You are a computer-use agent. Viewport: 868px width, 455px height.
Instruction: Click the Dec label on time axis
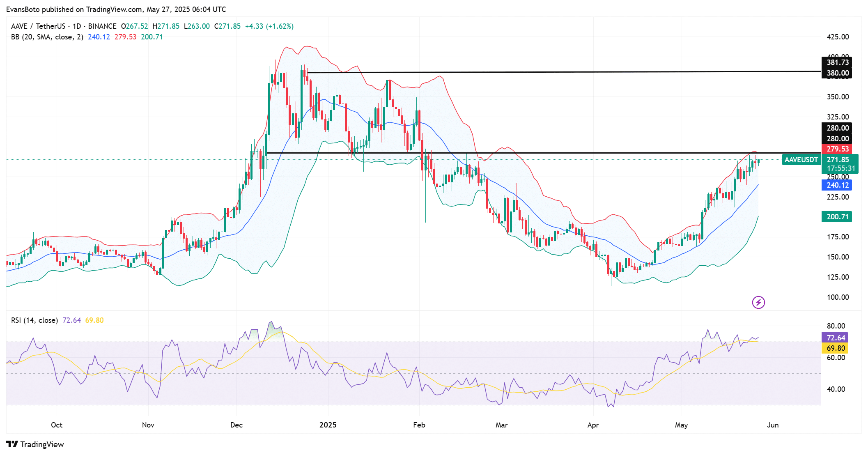tap(237, 425)
